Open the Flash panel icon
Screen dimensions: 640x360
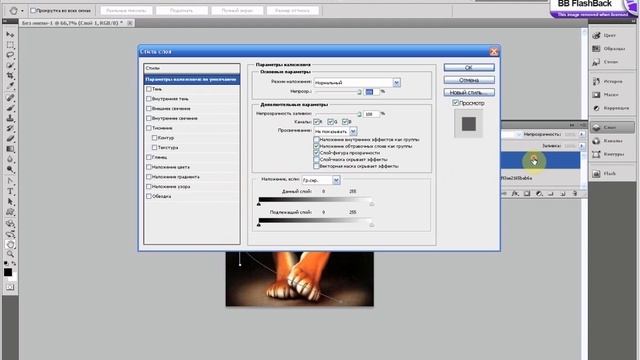[x=596, y=174]
